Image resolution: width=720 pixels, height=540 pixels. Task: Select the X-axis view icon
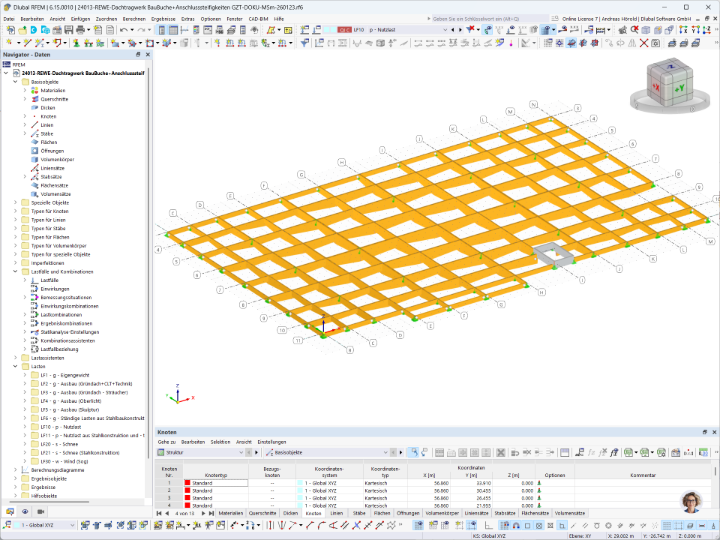[684, 30]
